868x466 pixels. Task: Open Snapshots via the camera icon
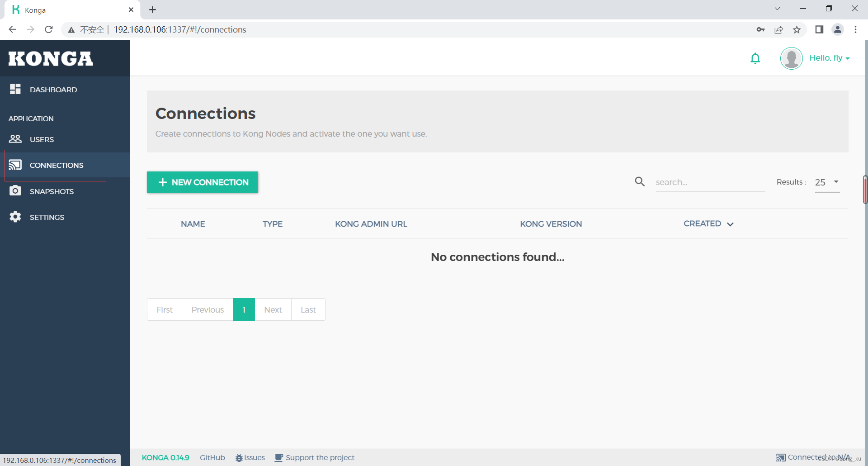click(16, 191)
